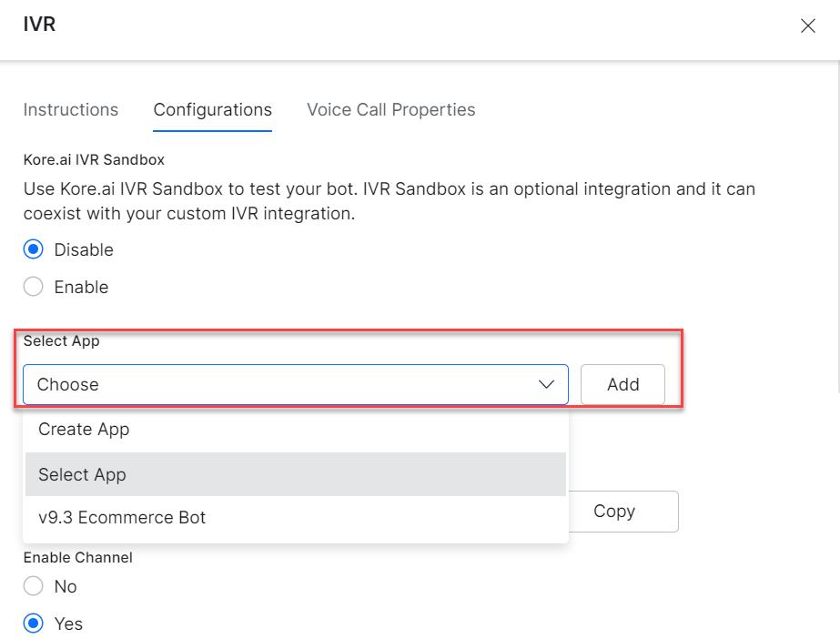Switch to the Instructions tab
Image resolution: width=840 pixels, height=639 pixels.
(x=71, y=110)
